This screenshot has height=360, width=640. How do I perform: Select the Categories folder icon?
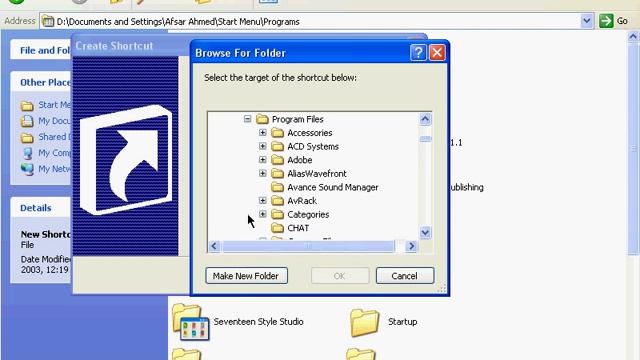[278, 214]
